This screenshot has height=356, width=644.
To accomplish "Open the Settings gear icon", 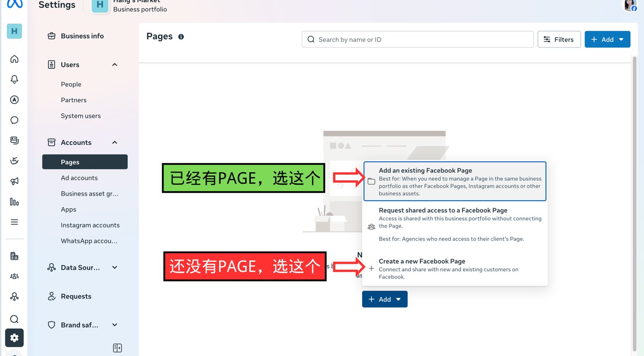I will click(14, 338).
